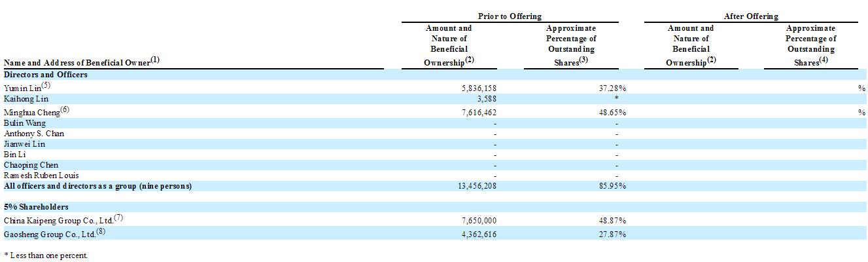The height and width of the screenshot is (262, 868).
Task: Select the 'Shares(4)' header under After Offering
Action: (x=811, y=62)
